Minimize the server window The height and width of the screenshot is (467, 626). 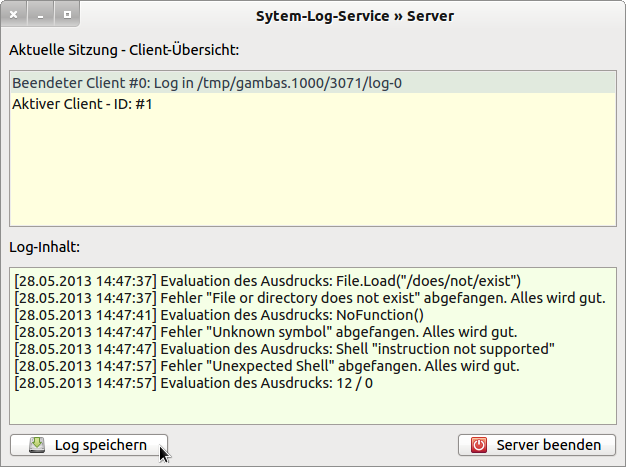pyautogui.click(x=41, y=16)
